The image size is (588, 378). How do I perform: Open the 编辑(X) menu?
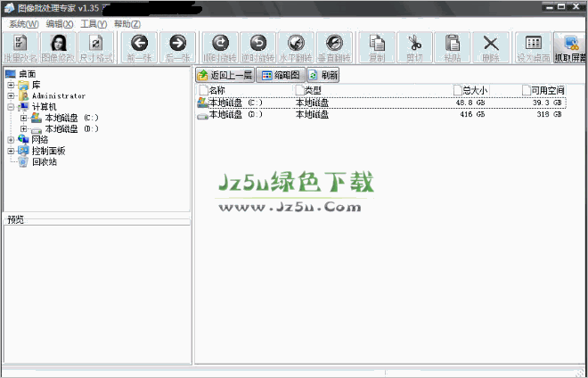tap(60, 24)
